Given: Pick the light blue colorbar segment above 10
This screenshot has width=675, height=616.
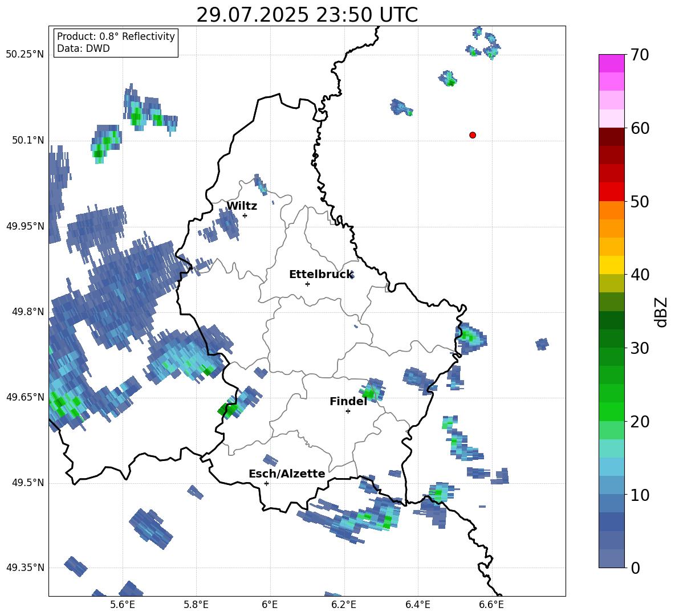Looking at the screenshot, I should pos(611,486).
